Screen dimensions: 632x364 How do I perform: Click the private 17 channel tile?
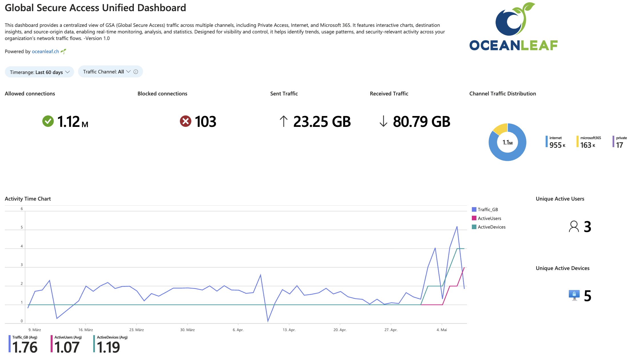pos(620,142)
